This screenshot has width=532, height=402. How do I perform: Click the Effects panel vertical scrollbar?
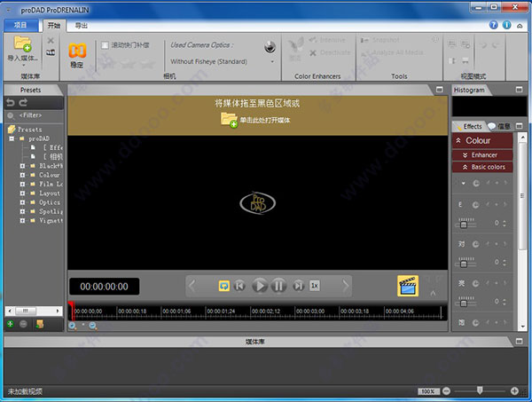tap(522, 195)
